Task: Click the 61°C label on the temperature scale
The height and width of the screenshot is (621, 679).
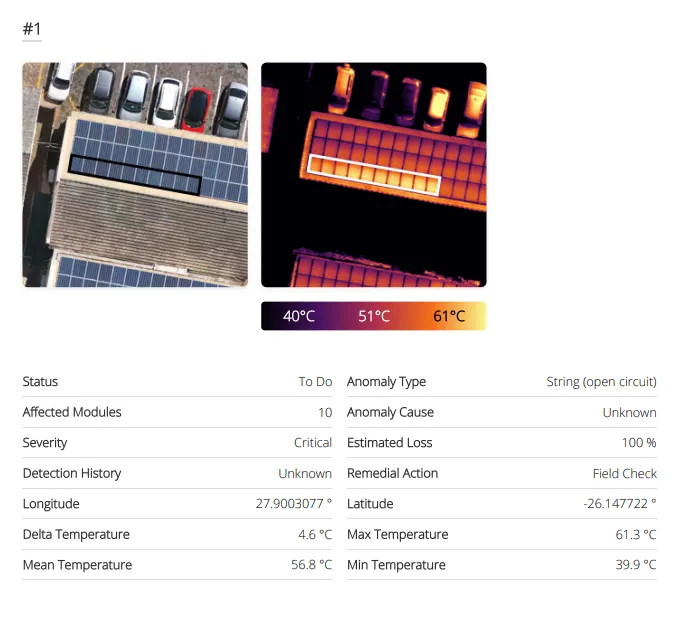Action: coord(449,316)
